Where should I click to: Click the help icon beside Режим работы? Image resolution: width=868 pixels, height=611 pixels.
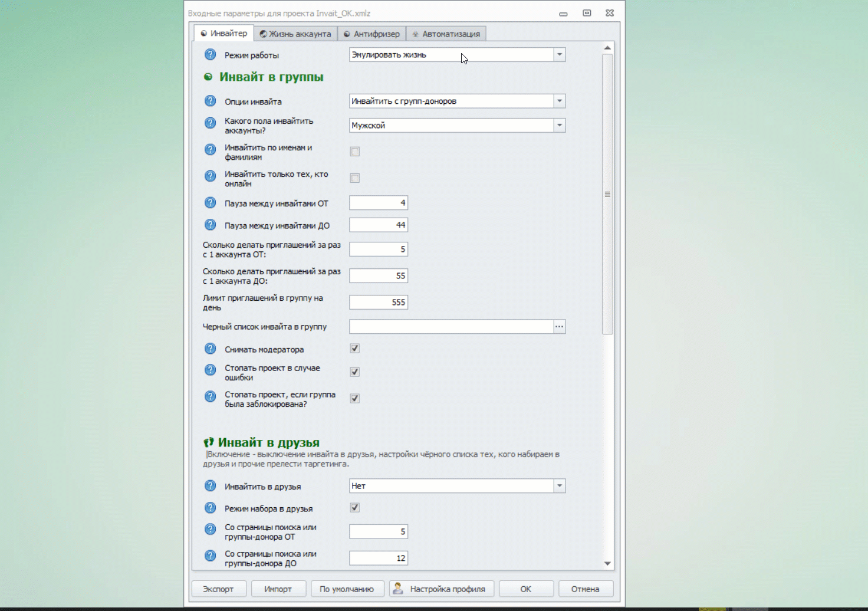pos(210,55)
